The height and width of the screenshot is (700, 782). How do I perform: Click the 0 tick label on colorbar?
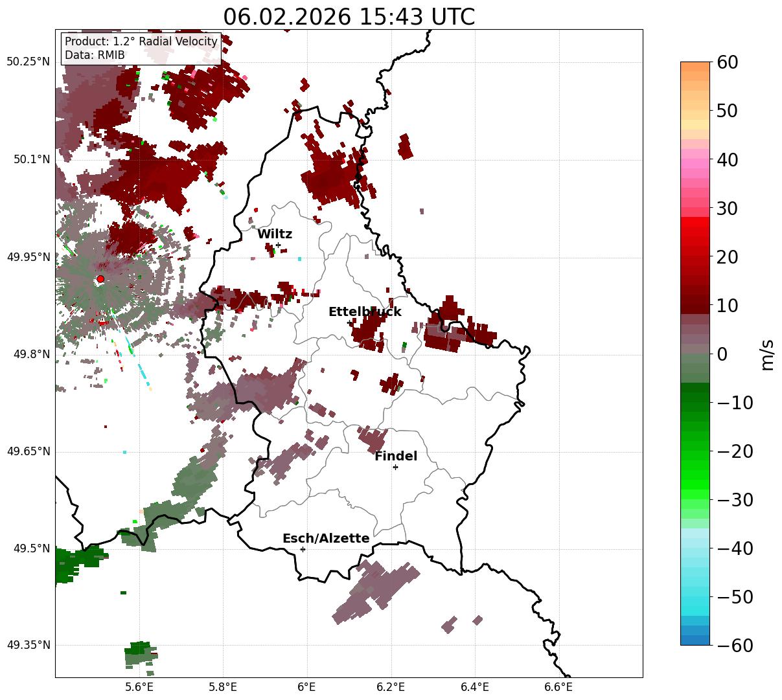click(x=722, y=354)
